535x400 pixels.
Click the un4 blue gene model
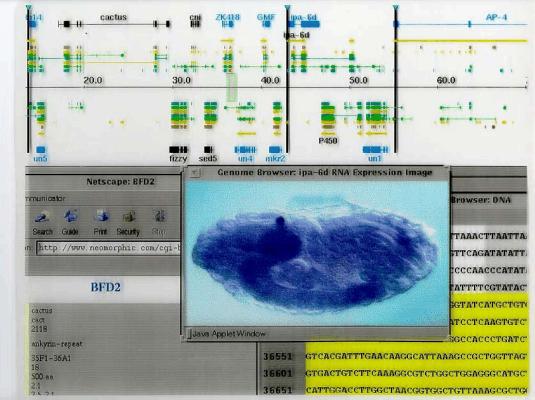point(245,149)
